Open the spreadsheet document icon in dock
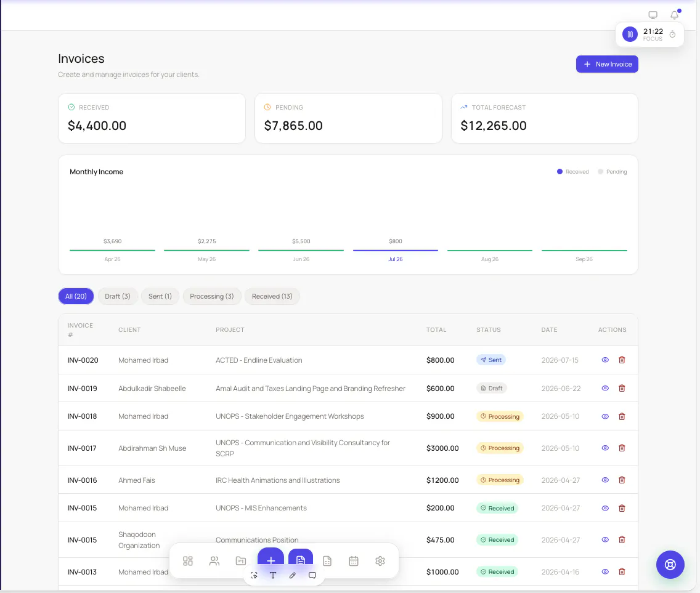 pos(327,561)
